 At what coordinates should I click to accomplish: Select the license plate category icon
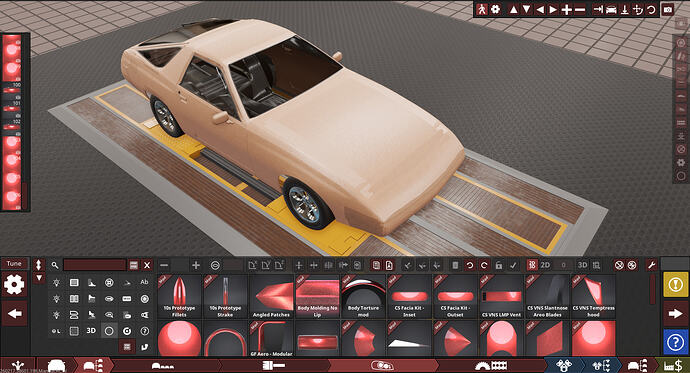click(x=127, y=299)
